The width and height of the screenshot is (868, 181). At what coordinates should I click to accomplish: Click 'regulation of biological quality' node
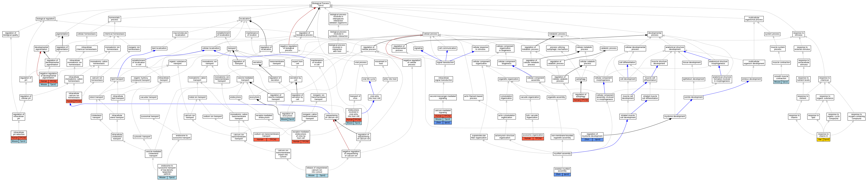click(x=11, y=34)
